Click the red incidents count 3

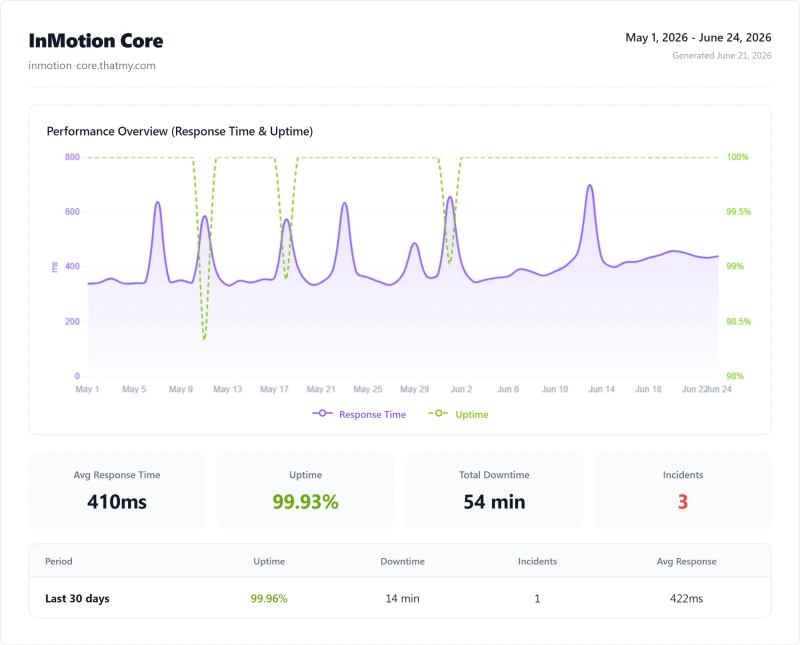pos(683,502)
